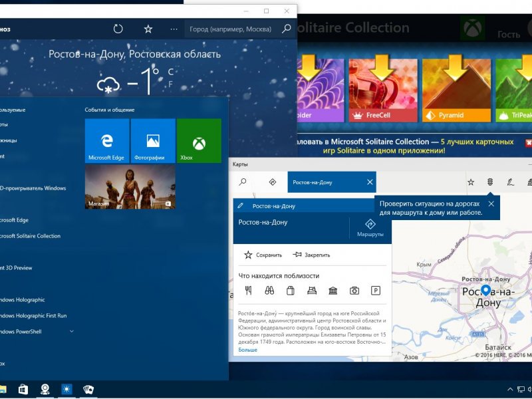Find nearby restaurants with fork icon

click(248, 291)
